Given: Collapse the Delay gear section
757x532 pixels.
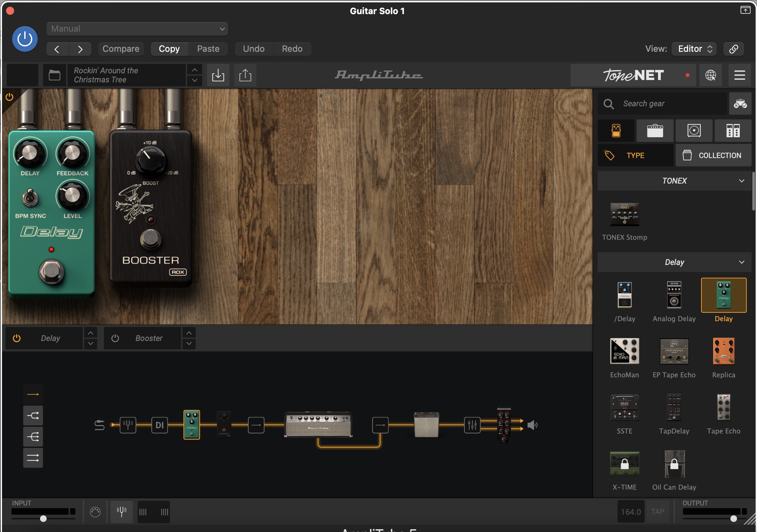Looking at the screenshot, I should [675, 262].
